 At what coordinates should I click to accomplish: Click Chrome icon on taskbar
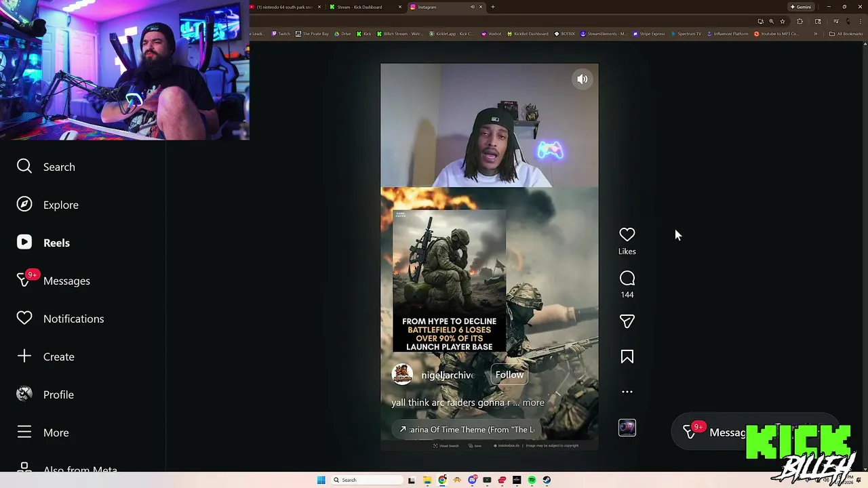pyautogui.click(x=442, y=480)
